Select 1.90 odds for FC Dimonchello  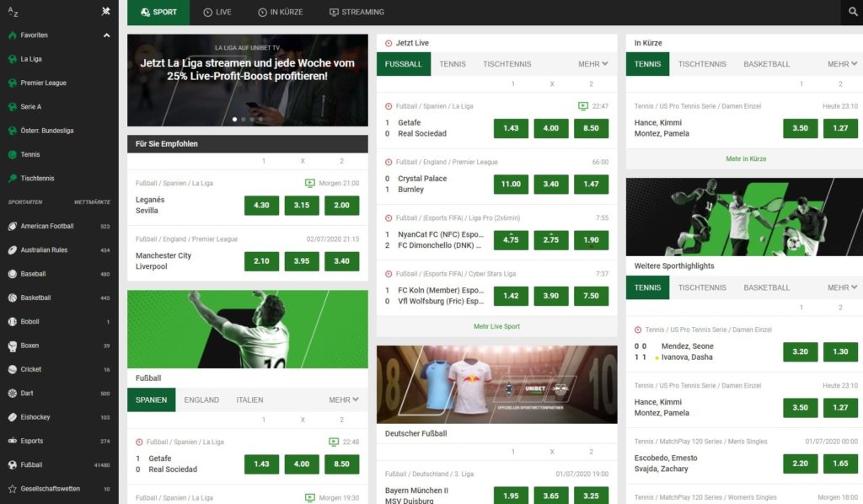click(x=591, y=240)
